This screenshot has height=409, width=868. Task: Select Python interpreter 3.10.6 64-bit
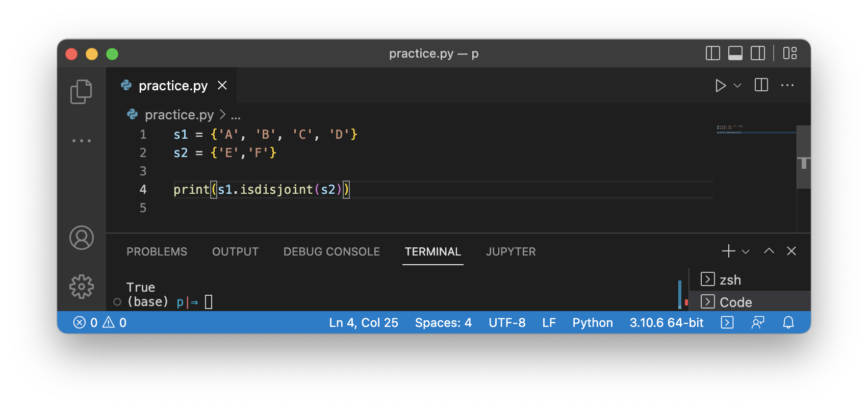(x=667, y=322)
